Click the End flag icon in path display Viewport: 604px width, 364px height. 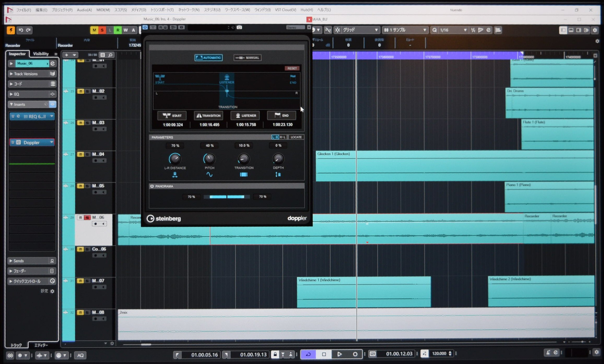tap(293, 77)
